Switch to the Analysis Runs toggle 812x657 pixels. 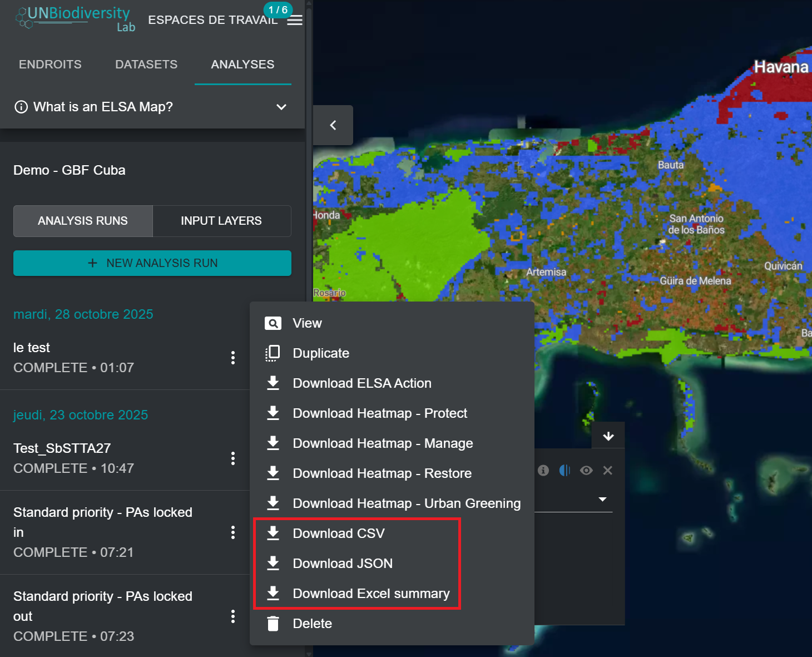83,221
